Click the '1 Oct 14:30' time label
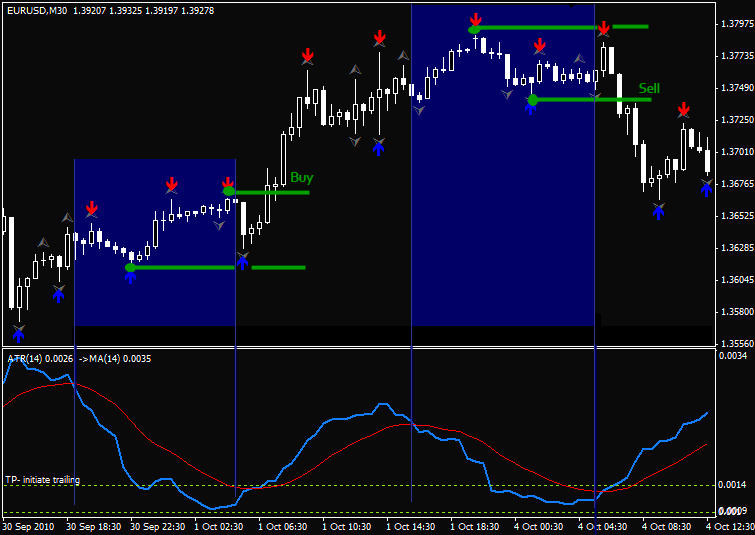Image resolution: width=755 pixels, height=535 pixels. click(x=411, y=527)
